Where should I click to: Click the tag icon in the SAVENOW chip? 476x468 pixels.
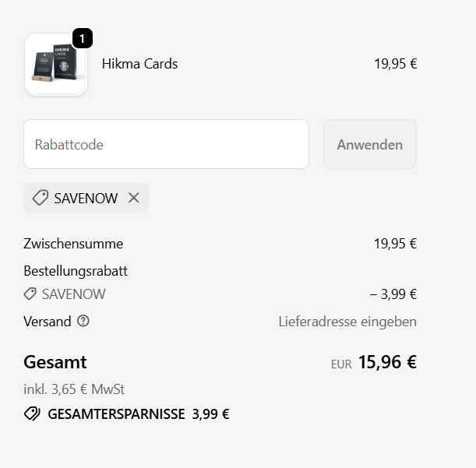[41, 198]
